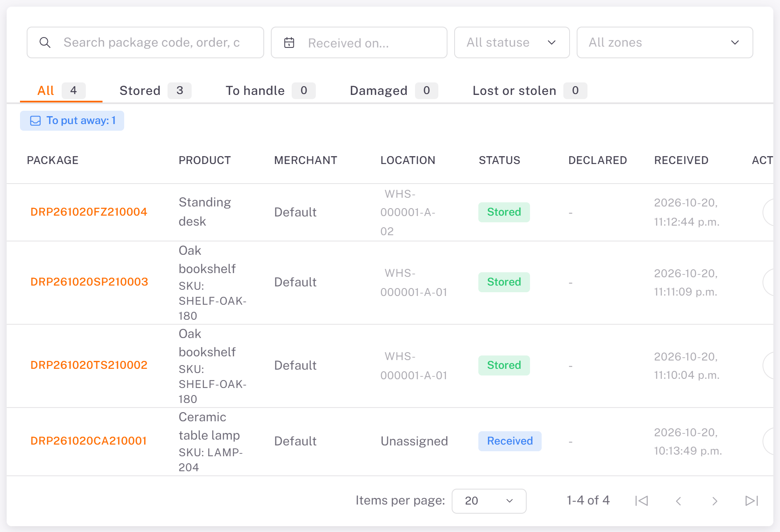
Task: Go to first page arrow icon
Action: [x=642, y=501]
